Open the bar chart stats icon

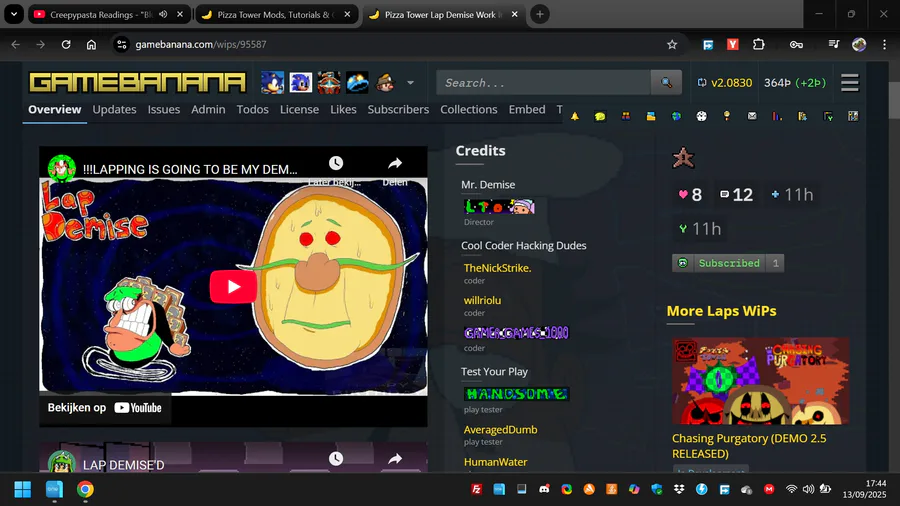(777, 116)
